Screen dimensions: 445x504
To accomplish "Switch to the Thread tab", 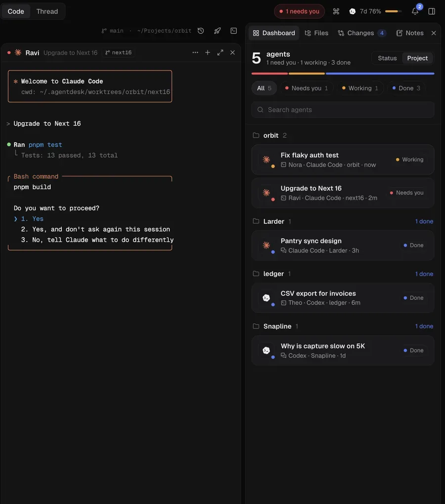I will click(47, 11).
